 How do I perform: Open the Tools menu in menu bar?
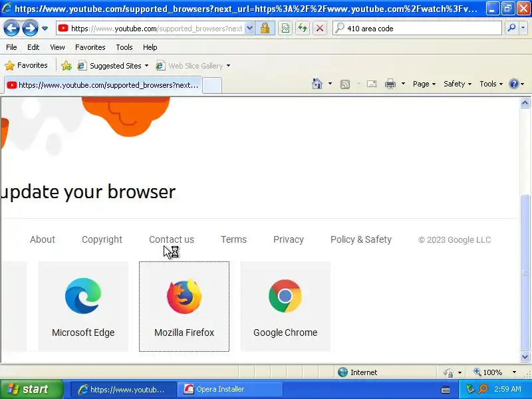click(x=124, y=47)
